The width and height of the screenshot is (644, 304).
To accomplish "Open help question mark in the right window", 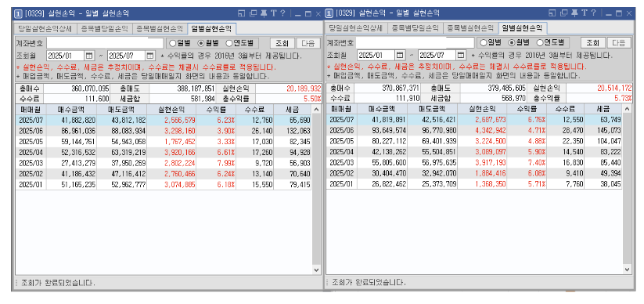I will 593,13.
